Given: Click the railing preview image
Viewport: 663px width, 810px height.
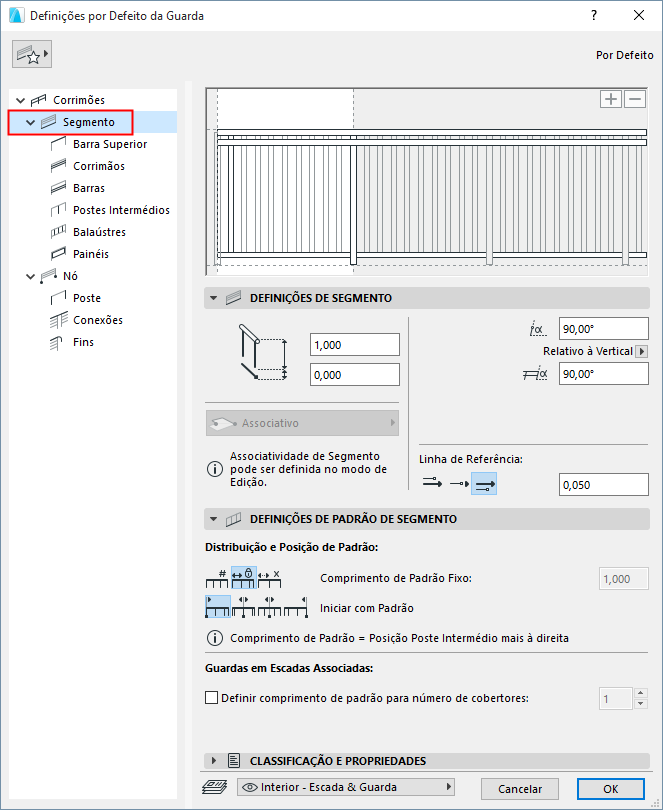Looking at the screenshot, I should point(427,182).
